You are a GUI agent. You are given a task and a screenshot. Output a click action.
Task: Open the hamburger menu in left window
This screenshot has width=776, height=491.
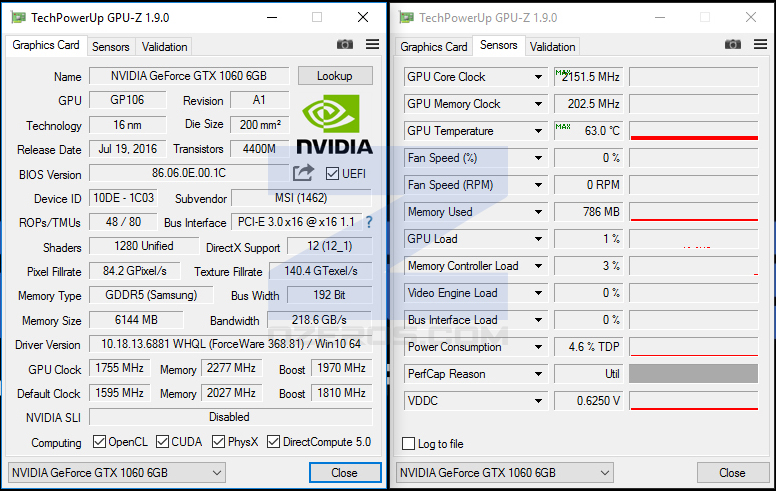tap(373, 45)
